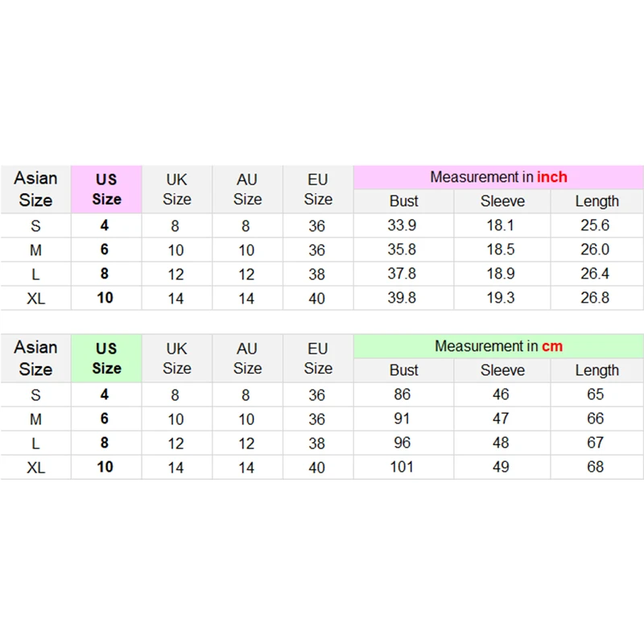Click the bust value 101 in cm table
The image size is (644, 644).
click(402, 467)
